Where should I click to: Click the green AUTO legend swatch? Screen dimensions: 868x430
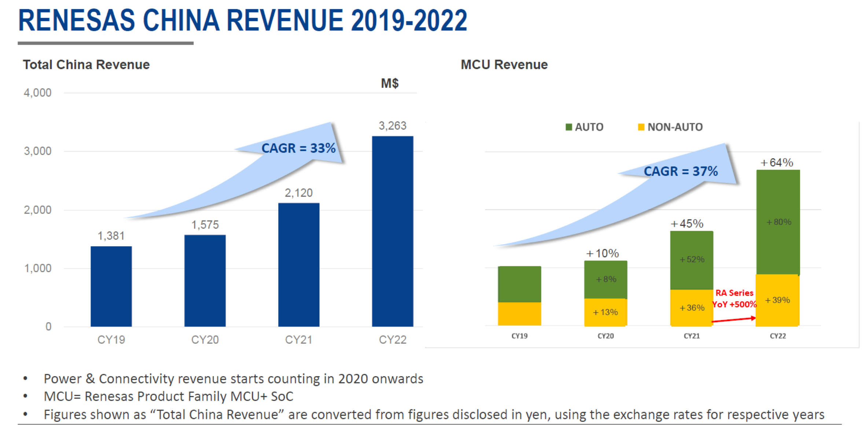[x=569, y=127]
